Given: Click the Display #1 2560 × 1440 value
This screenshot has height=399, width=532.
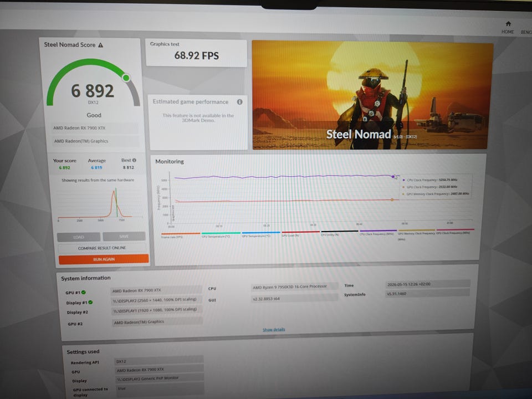Looking at the screenshot, I should [x=156, y=300].
